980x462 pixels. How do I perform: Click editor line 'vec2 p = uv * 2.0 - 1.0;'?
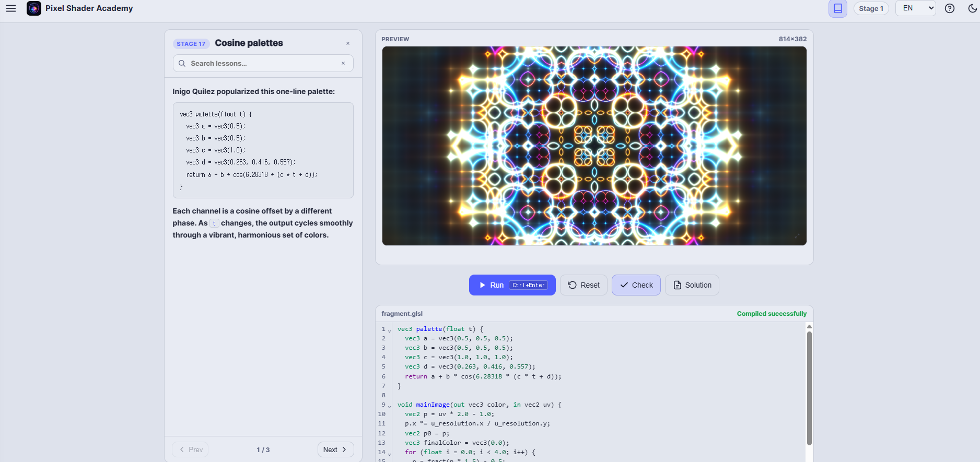[449, 414]
